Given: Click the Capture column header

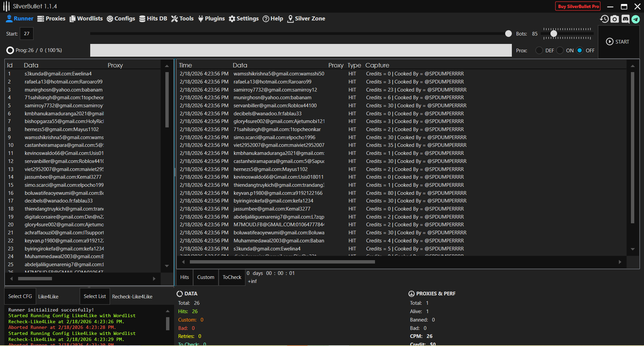Looking at the screenshot, I should pos(377,65).
